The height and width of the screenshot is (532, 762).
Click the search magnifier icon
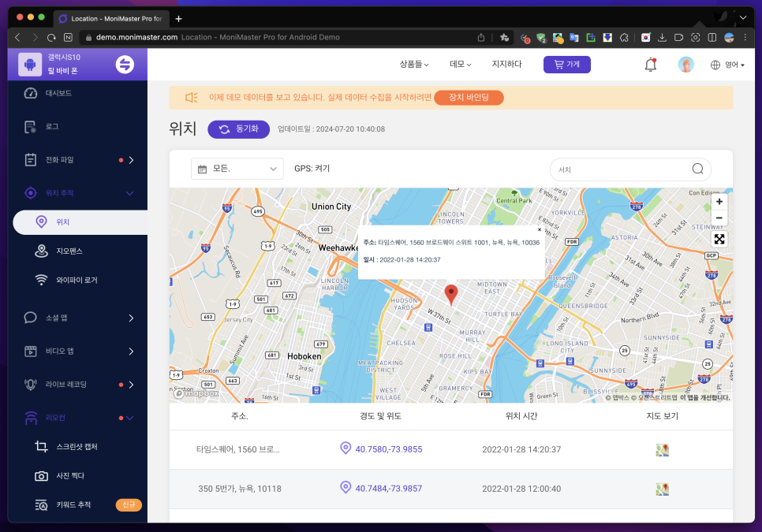tap(698, 169)
